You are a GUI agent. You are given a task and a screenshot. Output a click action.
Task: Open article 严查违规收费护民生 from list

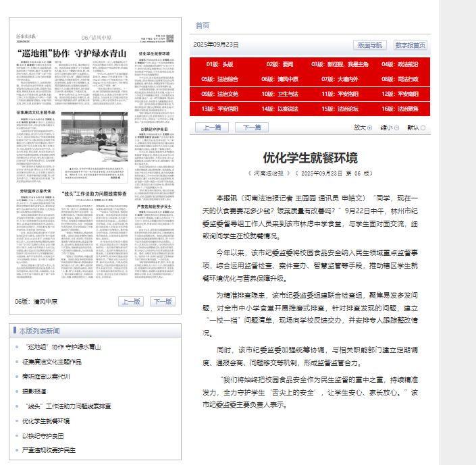[49, 449]
